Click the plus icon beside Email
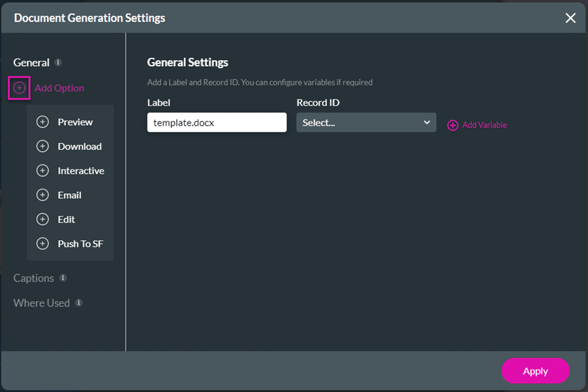The image size is (588, 392). [x=43, y=195]
